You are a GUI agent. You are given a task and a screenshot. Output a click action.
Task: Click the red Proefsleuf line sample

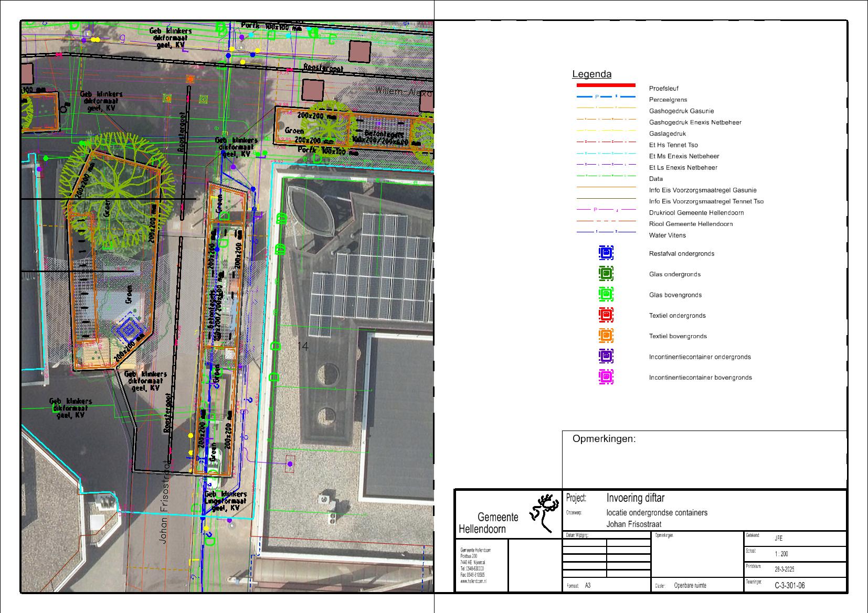[606, 85]
